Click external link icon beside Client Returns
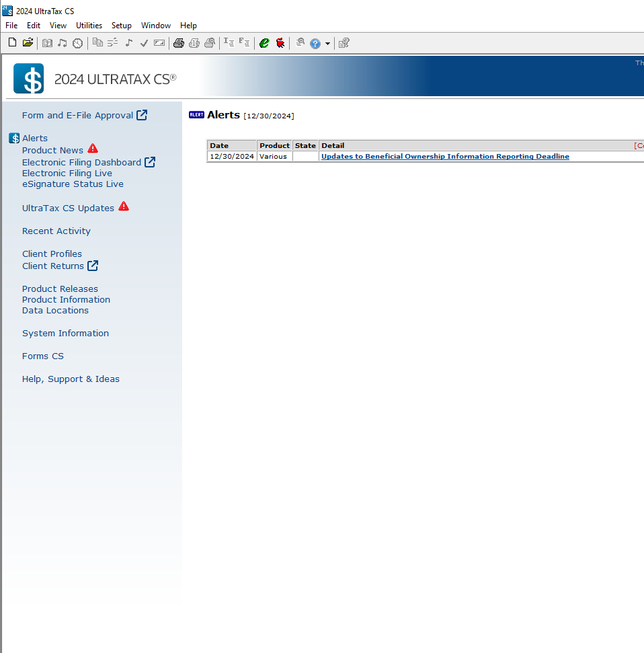This screenshot has height=653, width=644. 93,266
